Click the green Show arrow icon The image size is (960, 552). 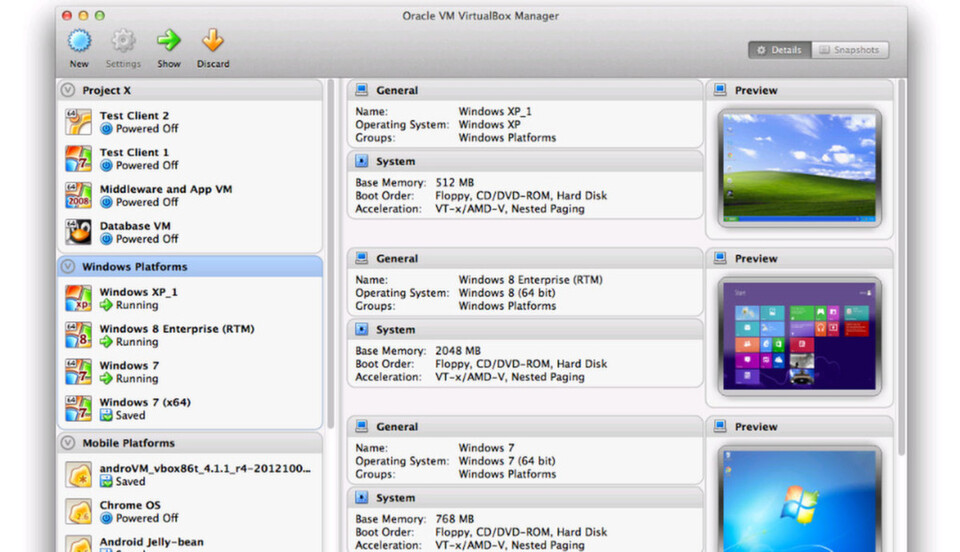coord(168,41)
